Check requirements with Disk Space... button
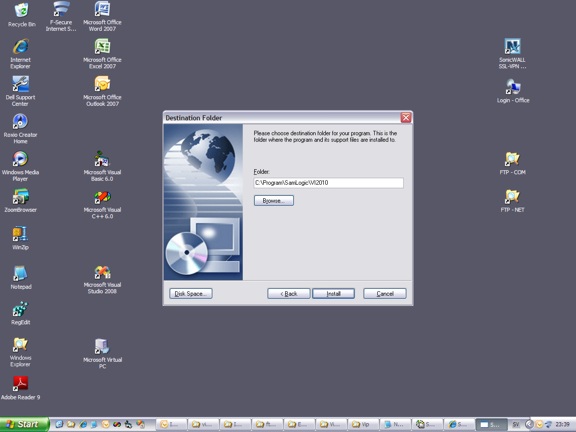576x432 pixels. pos(191,294)
